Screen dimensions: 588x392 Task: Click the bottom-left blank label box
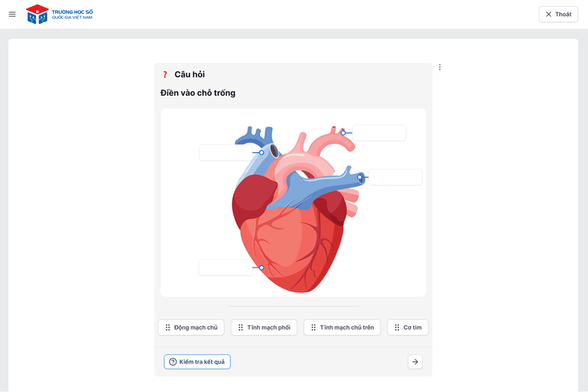click(x=225, y=267)
